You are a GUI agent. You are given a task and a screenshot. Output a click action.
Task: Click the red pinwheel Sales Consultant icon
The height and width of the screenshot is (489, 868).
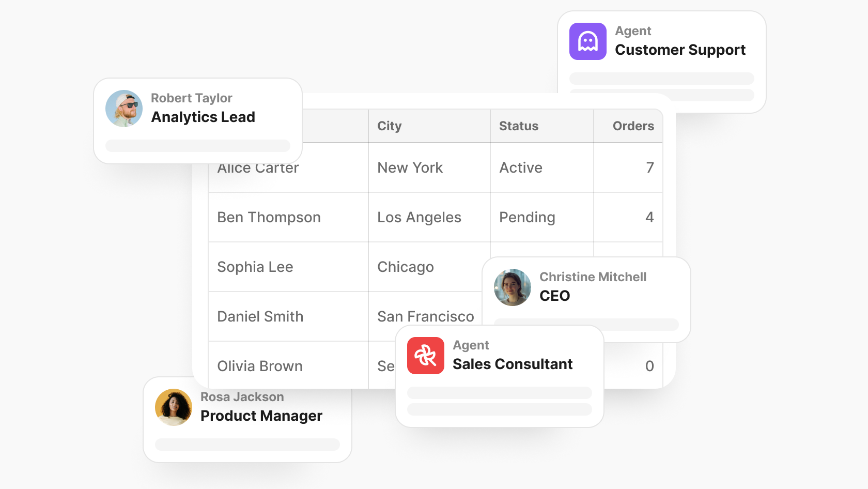click(x=425, y=356)
